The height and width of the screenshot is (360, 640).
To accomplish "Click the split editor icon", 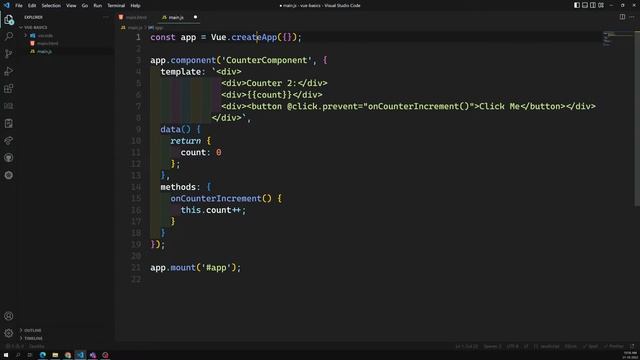I will point(622,17).
